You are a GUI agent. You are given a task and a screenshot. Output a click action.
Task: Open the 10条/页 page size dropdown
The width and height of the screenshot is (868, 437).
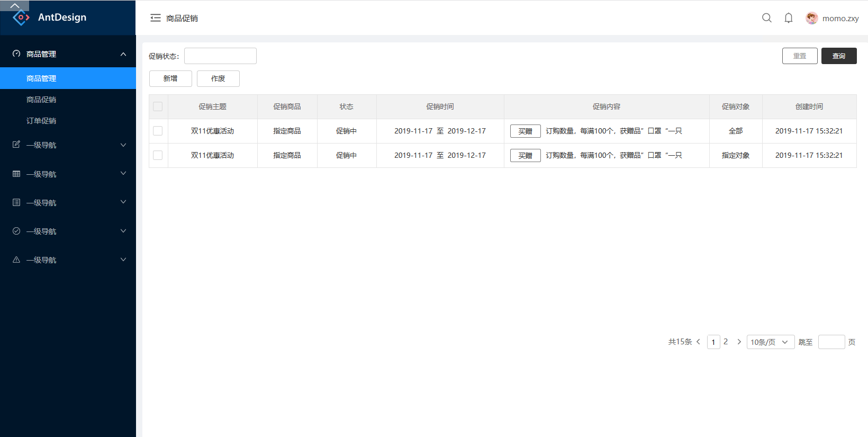(770, 342)
